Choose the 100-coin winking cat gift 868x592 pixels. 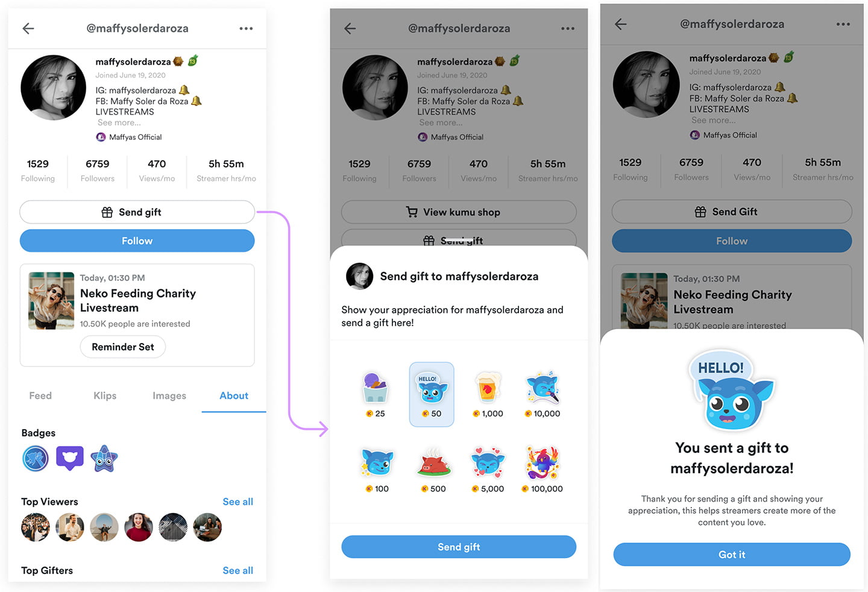377,470
